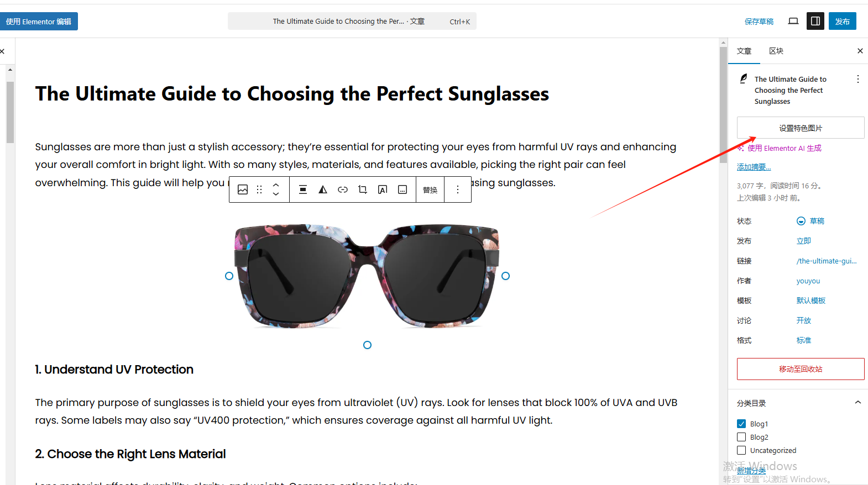Screen dimensions: 868x485
Task: Click the 发布 publish button
Action: tap(842, 21)
